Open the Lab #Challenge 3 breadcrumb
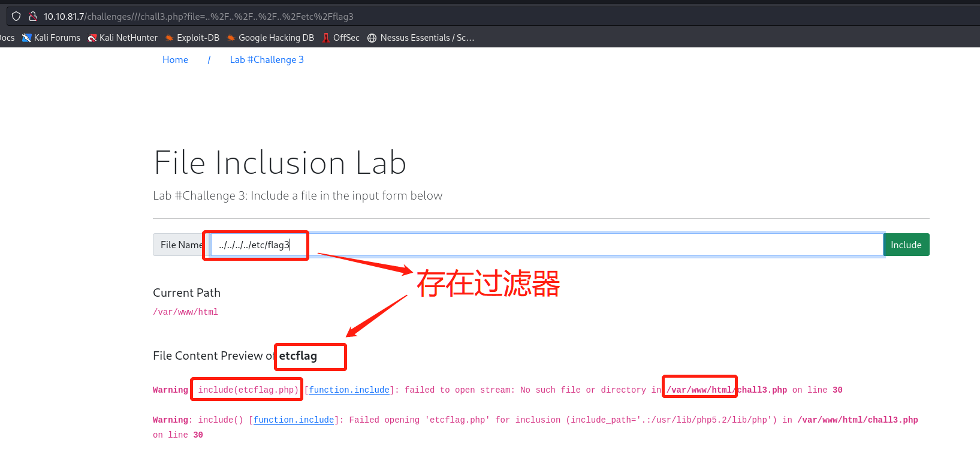Screen dimensions: 980x464 (x=267, y=59)
